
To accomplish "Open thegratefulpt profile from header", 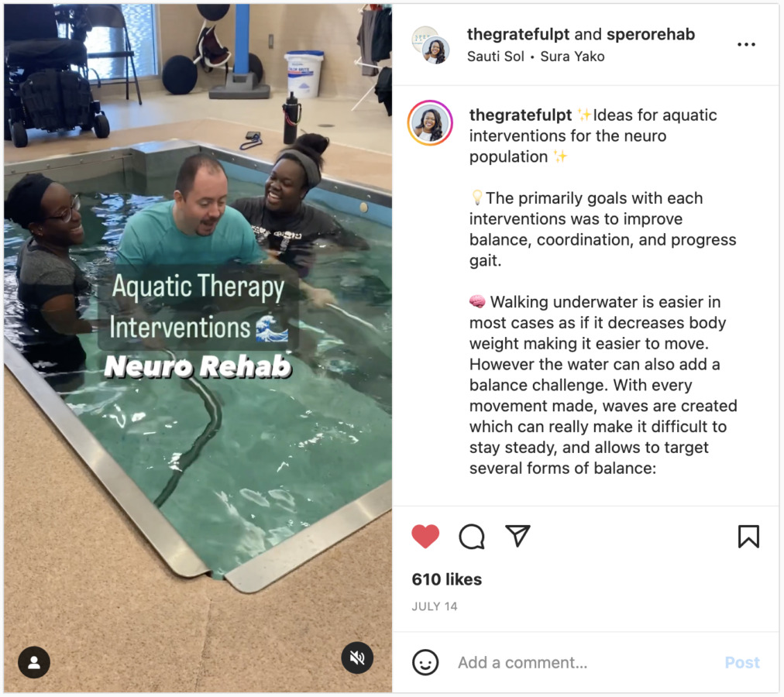I will point(518,34).
